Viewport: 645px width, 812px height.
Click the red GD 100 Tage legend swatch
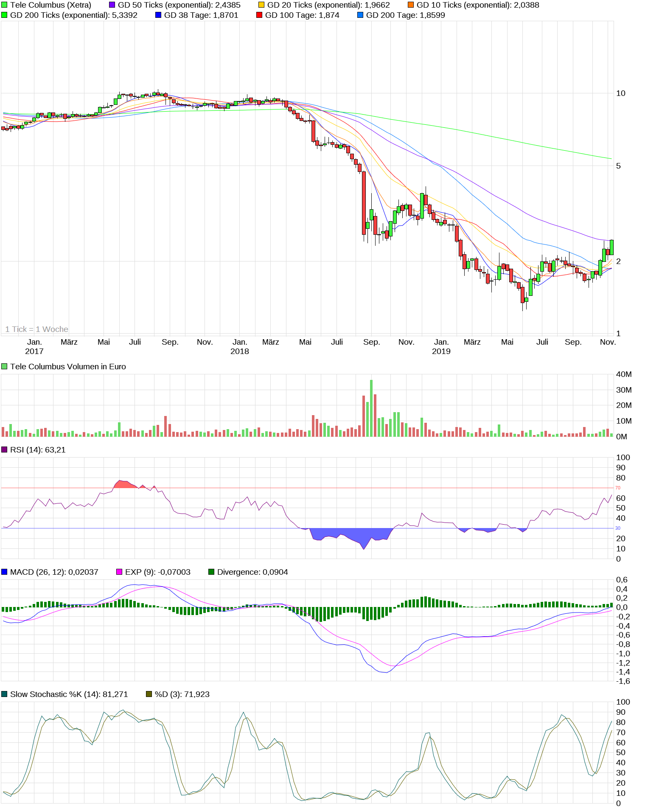click(x=259, y=15)
